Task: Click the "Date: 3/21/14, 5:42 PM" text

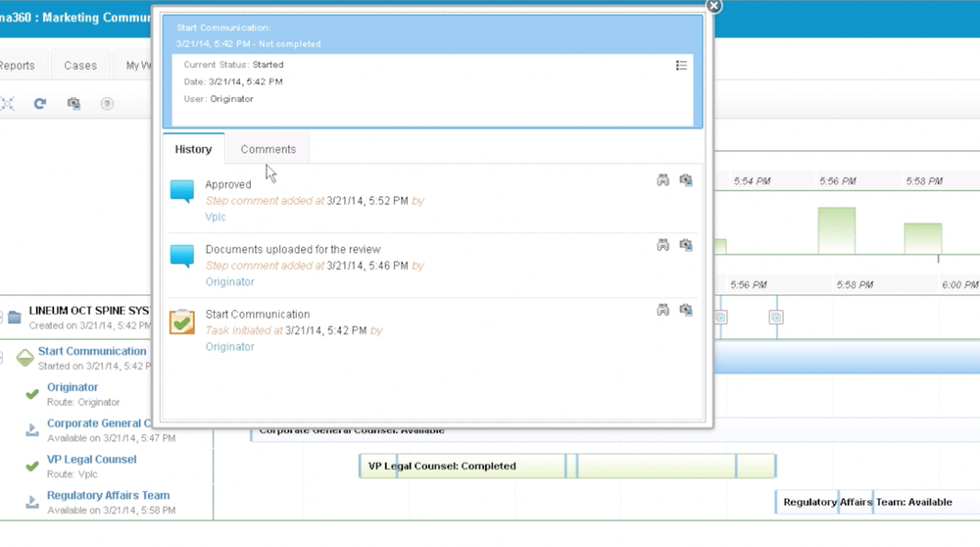Action: (233, 81)
